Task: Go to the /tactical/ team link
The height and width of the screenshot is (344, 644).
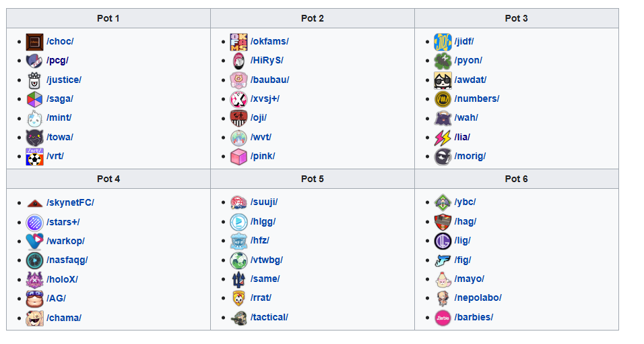Action: 269,317
